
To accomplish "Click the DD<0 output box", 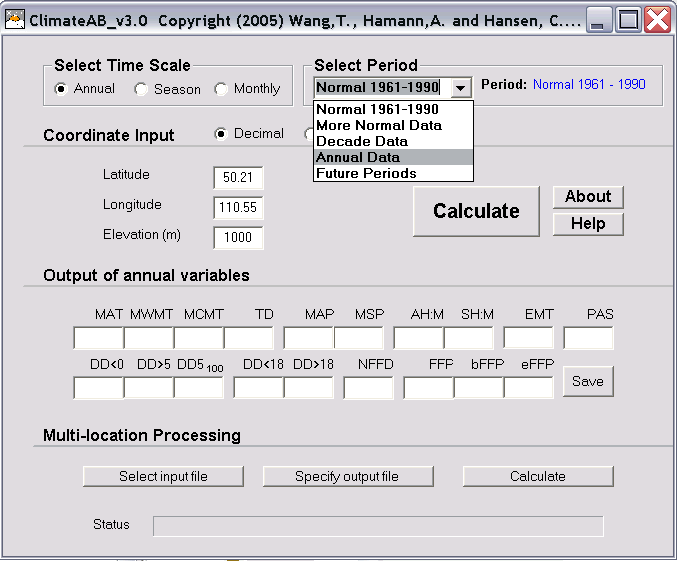I will coord(98,388).
